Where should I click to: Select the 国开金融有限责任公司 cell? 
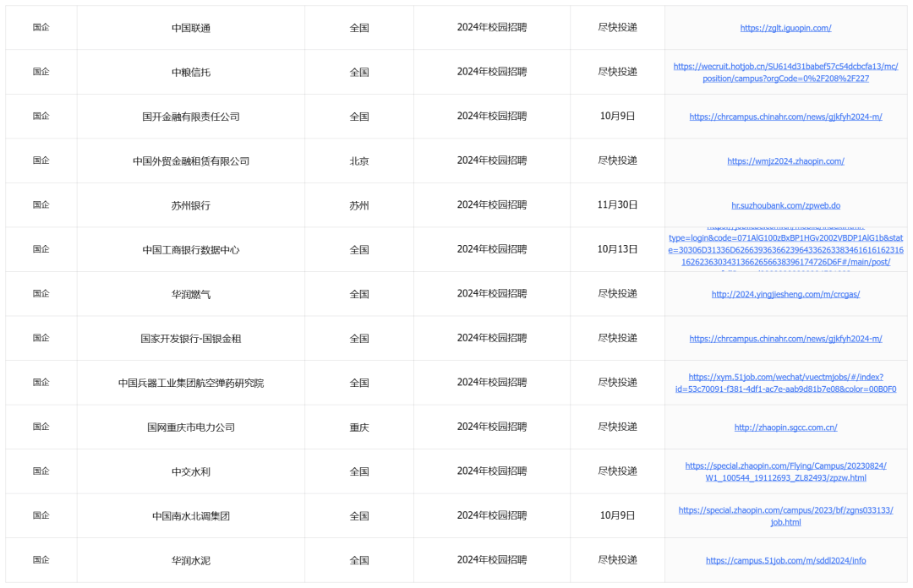coord(191,117)
